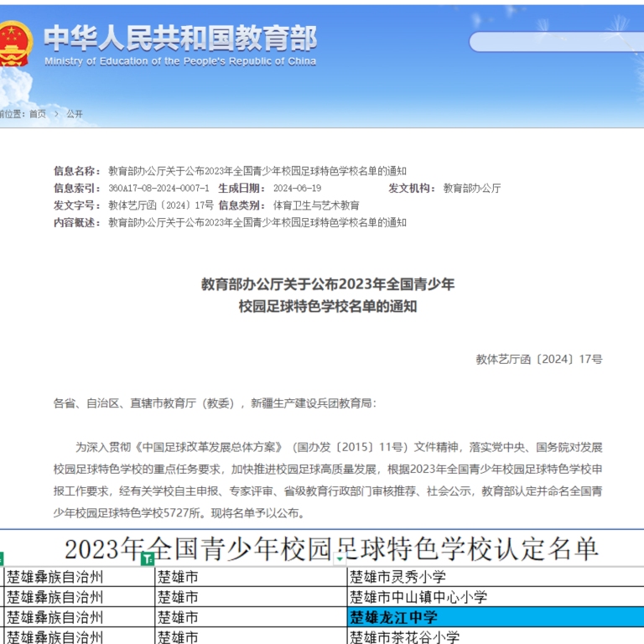The height and width of the screenshot is (644, 644).
Task: Click spreadsheet title 2023年全国青少年校园足球特色学校认定名单
Action: [331, 549]
